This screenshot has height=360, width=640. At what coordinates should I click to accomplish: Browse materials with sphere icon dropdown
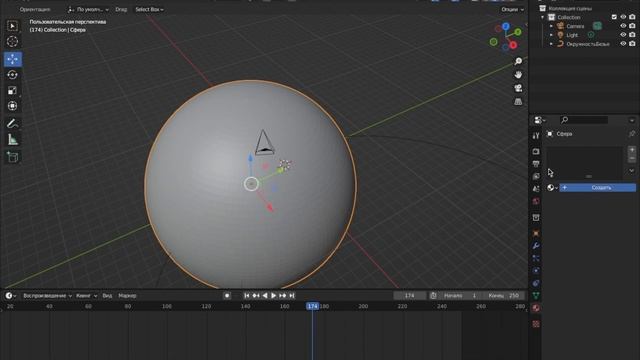[552, 188]
